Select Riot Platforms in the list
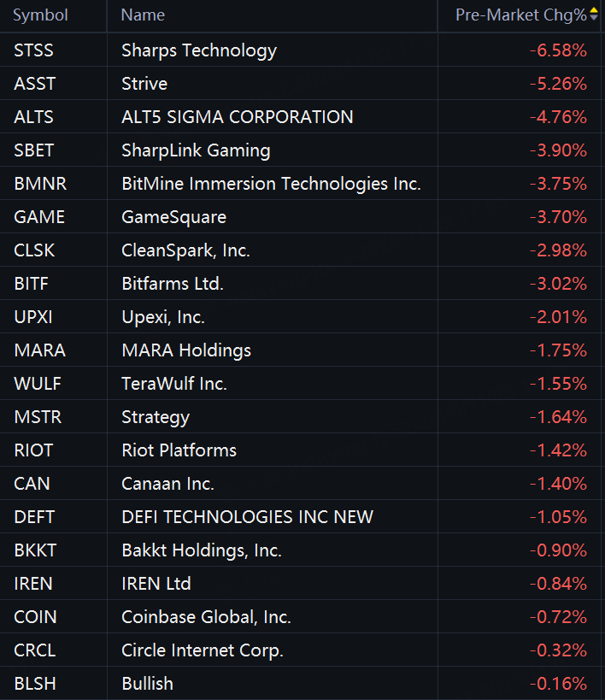 pos(179,450)
